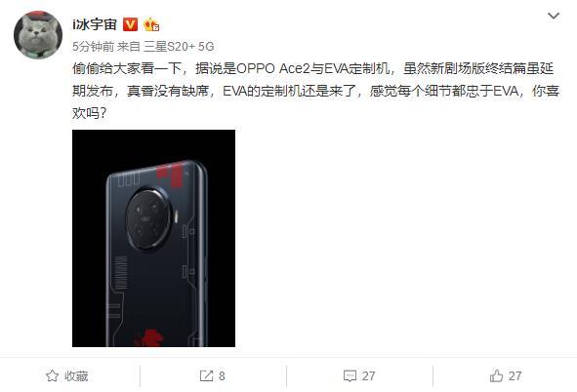Click the repost share arrow icon
577x392 pixels.
pyautogui.click(x=206, y=375)
